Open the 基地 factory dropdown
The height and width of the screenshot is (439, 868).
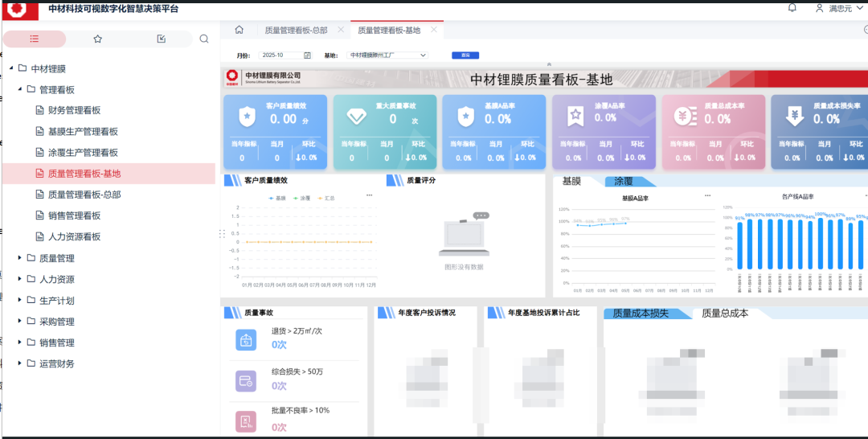pos(387,55)
